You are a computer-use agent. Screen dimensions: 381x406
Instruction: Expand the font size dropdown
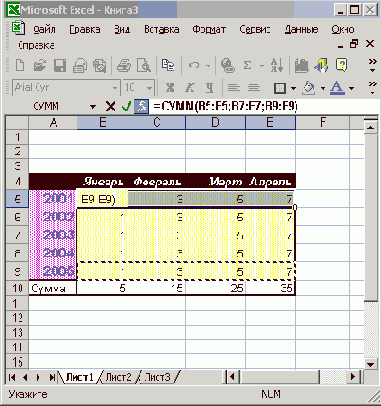[x=149, y=88]
